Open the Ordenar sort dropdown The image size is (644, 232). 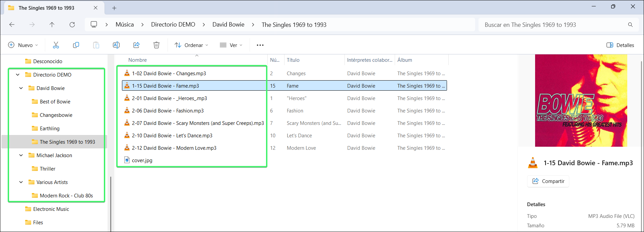(x=191, y=45)
